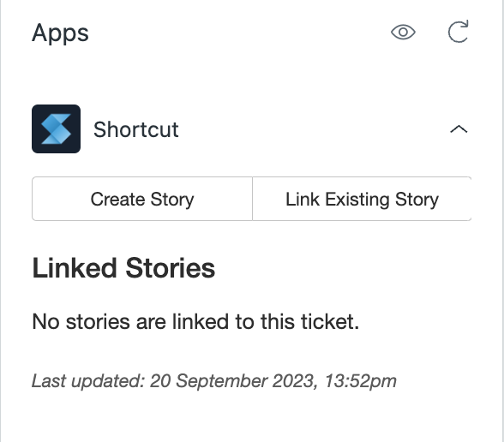Select the Shortcut app title text

(136, 129)
